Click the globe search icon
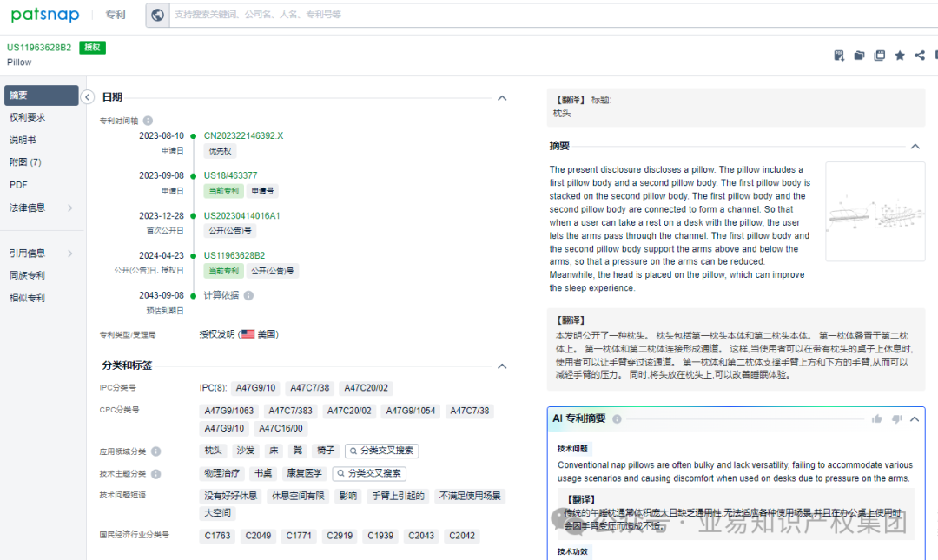The image size is (938, 560). 157,14
